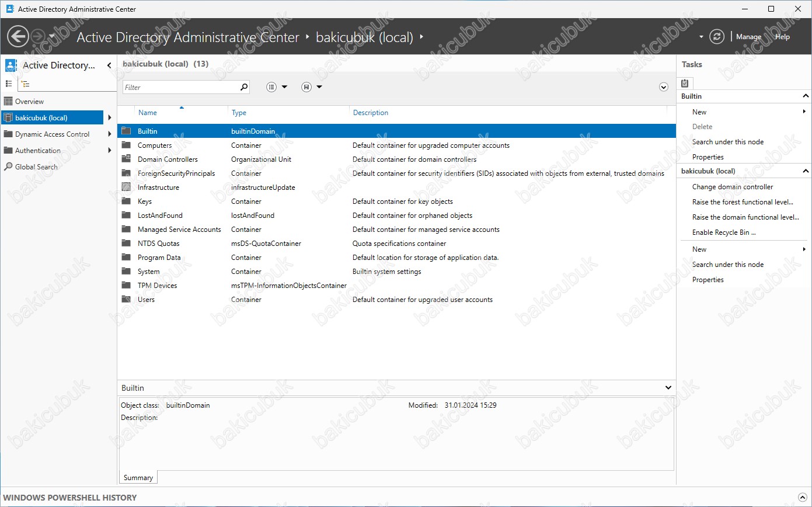This screenshot has height=507, width=812.
Task: Click the Back navigation arrow
Action: [18, 37]
